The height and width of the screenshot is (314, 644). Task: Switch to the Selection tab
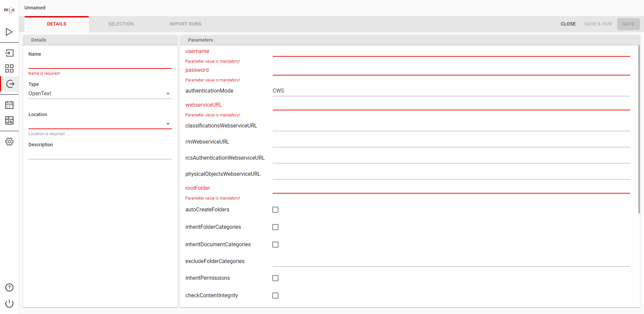pyautogui.click(x=121, y=24)
